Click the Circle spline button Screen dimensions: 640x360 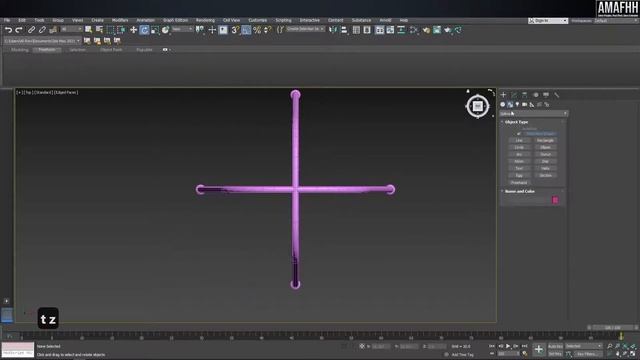pos(519,147)
